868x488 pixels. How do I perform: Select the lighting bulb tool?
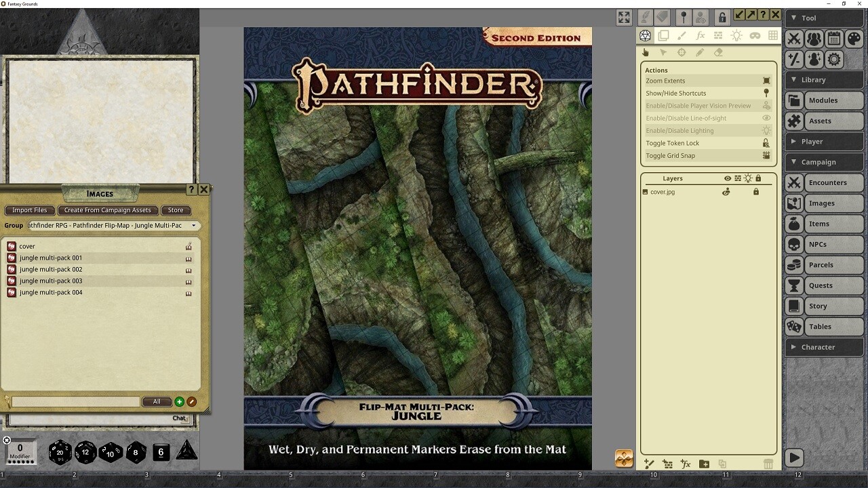[x=736, y=35]
